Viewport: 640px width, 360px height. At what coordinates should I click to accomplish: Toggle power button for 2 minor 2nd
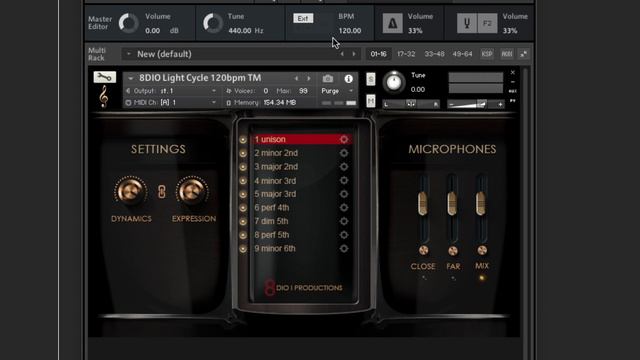243,153
